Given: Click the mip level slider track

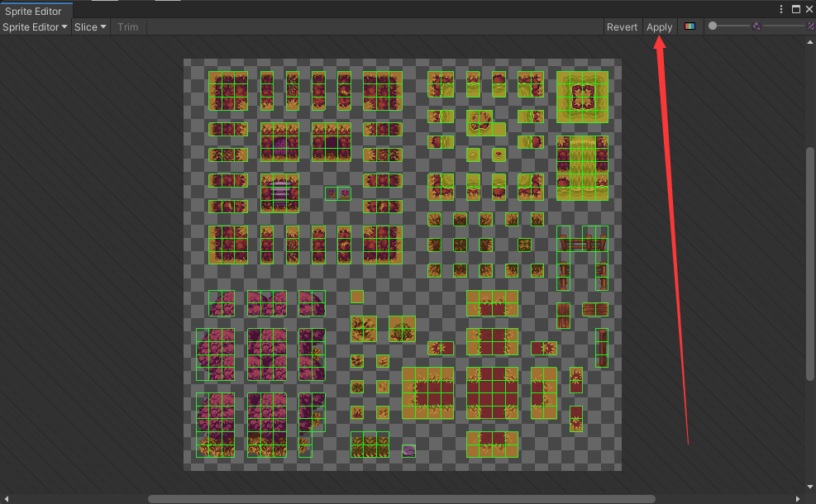Looking at the screenshot, I should coord(784,26).
